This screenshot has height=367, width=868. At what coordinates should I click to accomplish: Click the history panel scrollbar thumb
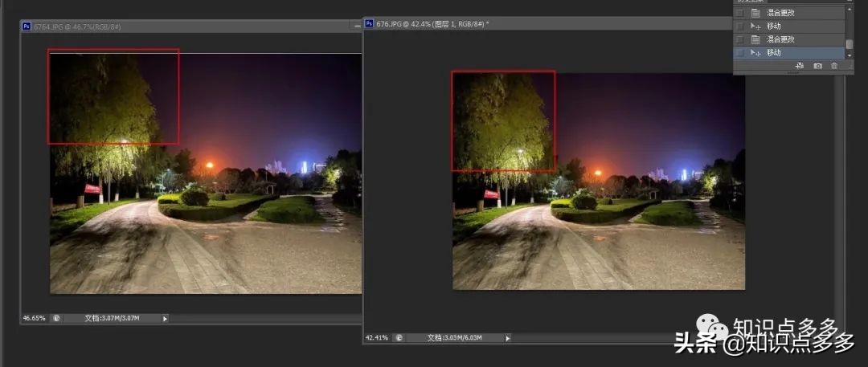850,44
